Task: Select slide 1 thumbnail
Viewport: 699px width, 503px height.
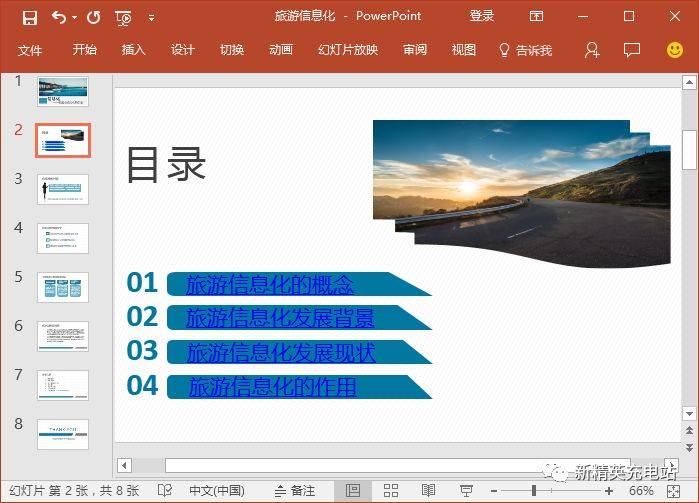Action: point(63,91)
